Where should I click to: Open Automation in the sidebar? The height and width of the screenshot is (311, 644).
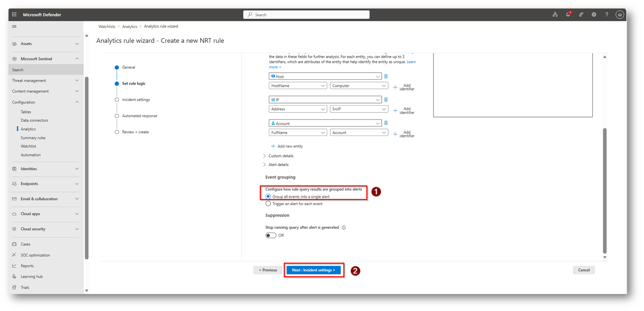point(31,155)
